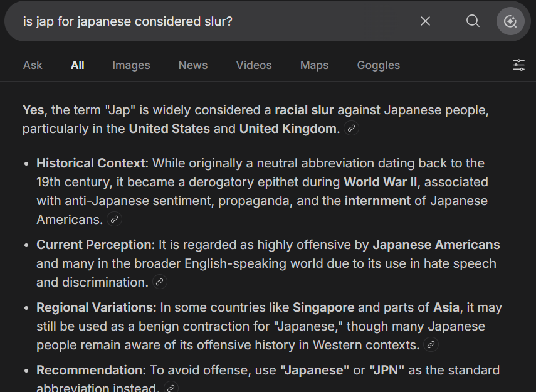Open the citation link icon after Current Perception

pos(160,282)
